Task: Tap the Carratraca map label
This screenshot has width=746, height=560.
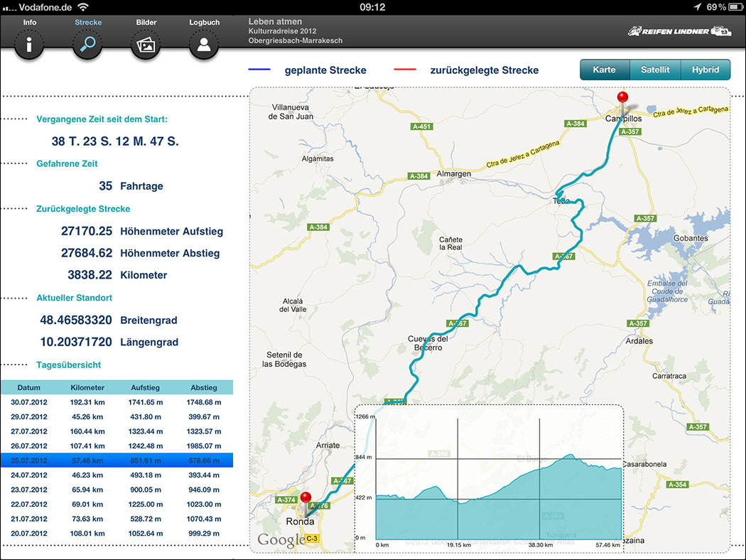Action: click(669, 376)
